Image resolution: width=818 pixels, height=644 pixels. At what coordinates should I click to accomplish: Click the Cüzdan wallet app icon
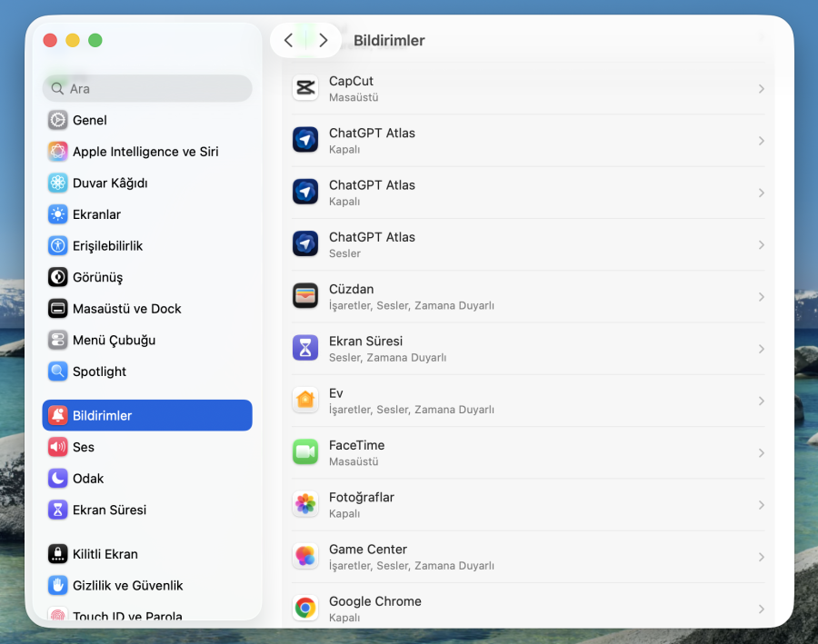(x=304, y=295)
